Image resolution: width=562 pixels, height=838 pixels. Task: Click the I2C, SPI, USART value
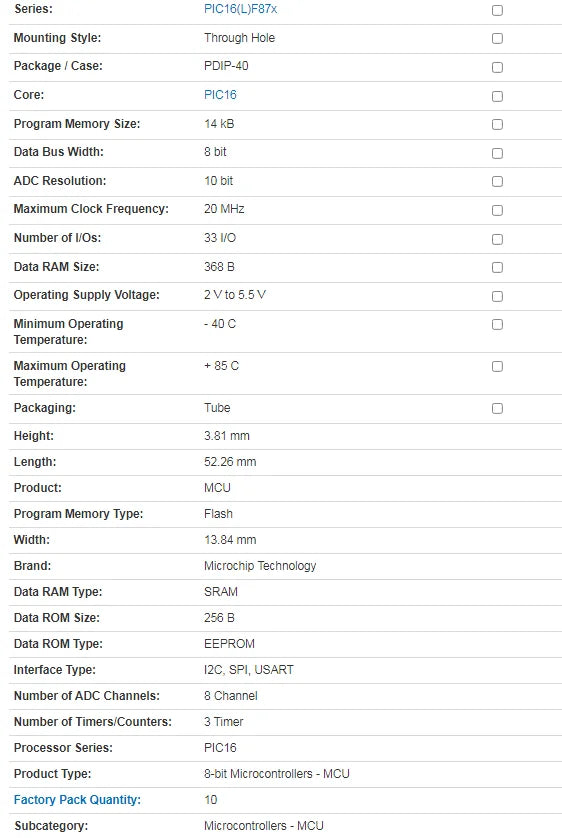click(249, 670)
